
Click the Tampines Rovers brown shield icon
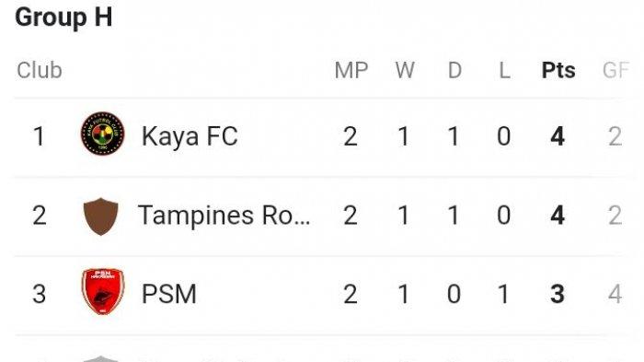tap(100, 216)
